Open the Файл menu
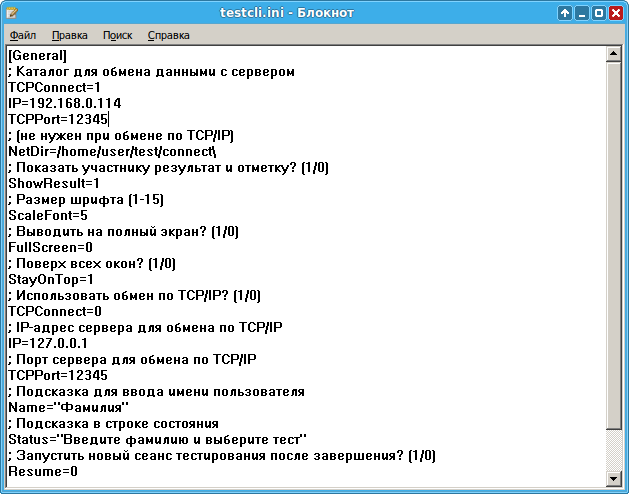 23,35
